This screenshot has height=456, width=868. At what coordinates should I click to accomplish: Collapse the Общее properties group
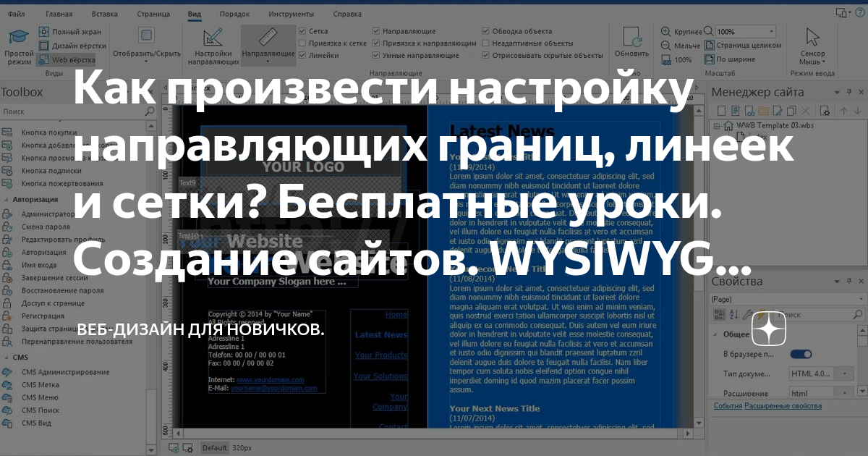point(716,334)
